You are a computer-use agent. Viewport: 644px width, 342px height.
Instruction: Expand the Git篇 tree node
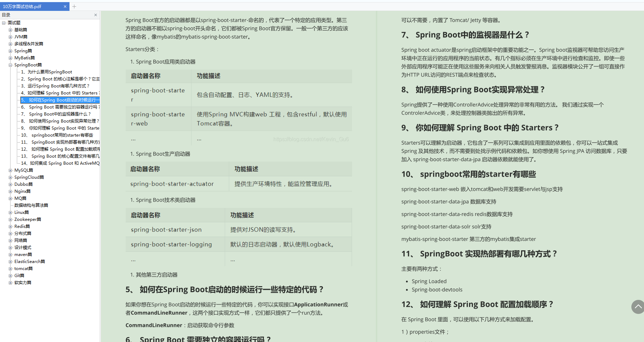coord(10,276)
